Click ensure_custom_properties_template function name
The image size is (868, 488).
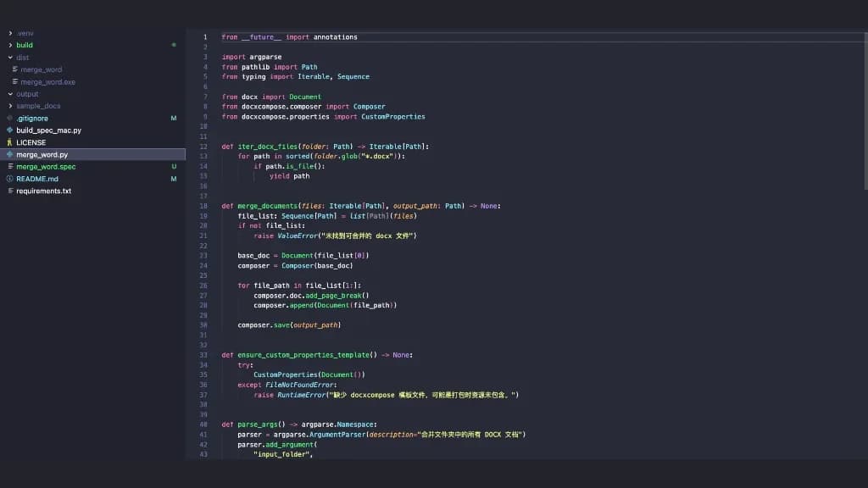pyautogui.click(x=303, y=355)
